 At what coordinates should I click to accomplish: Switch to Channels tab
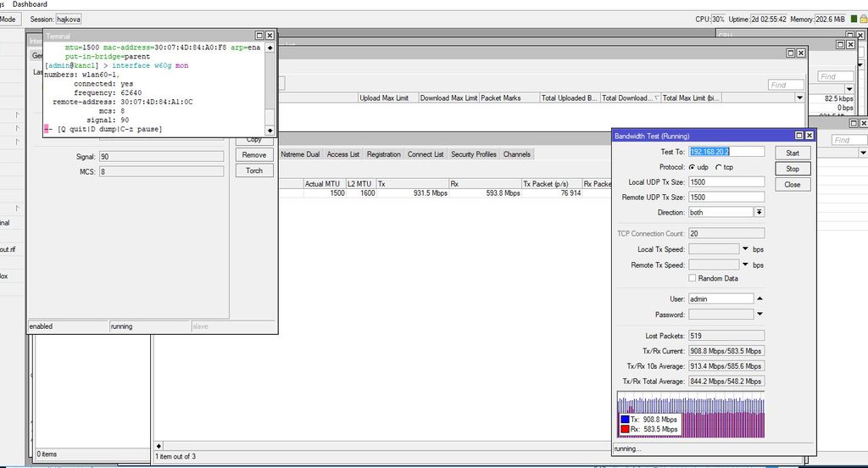(517, 154)
